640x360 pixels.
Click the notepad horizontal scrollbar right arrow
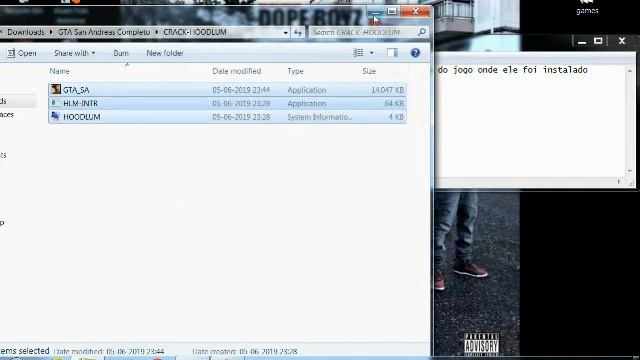tap(619, 182)
